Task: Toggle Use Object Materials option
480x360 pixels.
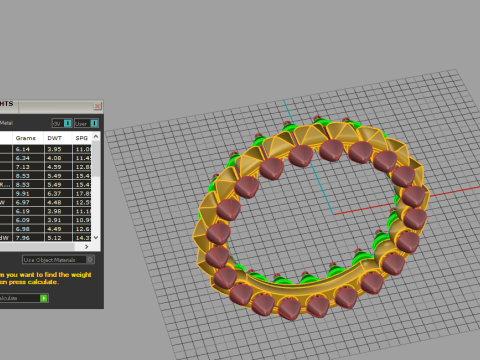Action: coord(58,260)
